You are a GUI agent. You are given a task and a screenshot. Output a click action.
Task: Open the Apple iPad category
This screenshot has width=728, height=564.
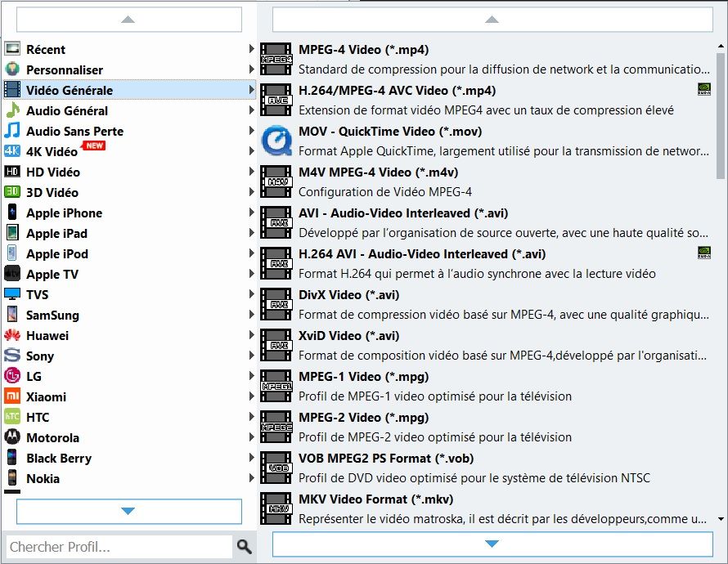click(x=129, y=233)
